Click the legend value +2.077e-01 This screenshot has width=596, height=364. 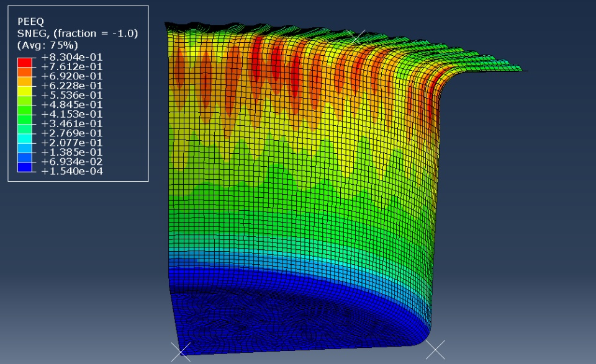72,143
